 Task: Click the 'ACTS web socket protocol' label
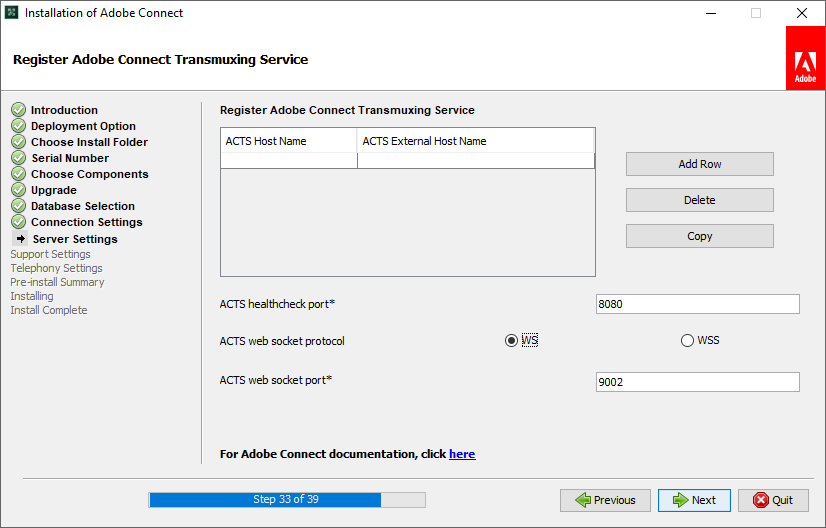[282, 341]
